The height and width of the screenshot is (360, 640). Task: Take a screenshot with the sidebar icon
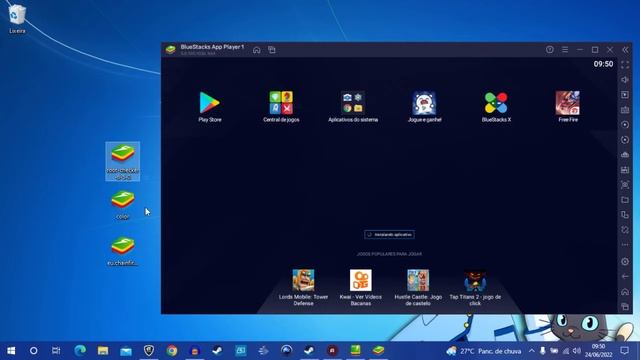point(625,184)
